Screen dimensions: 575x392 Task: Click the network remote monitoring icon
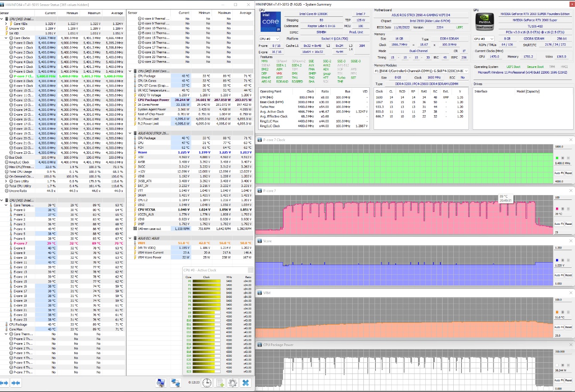[x=175, y=383]
